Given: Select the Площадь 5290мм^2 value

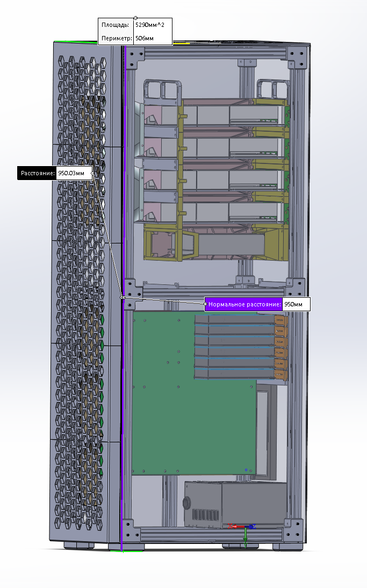Looking at the screenshot, I should coord(150,25).
